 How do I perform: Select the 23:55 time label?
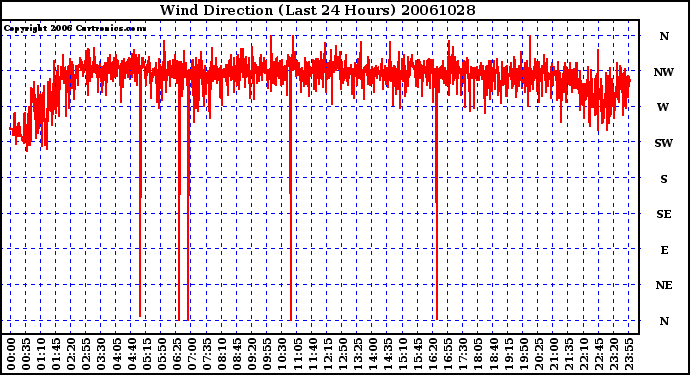click(629, 354)
